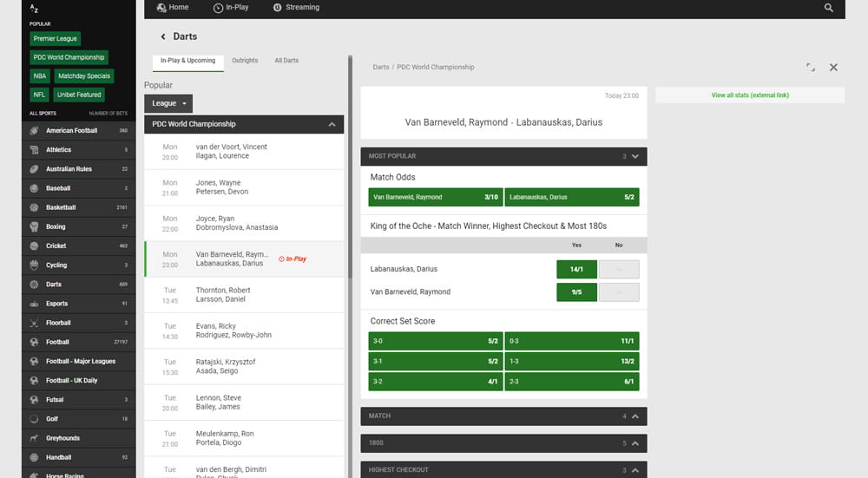The height and width of the screenshot is (478, 868).
Task: Click the Golf sport icon
Action: coord(35,419)
